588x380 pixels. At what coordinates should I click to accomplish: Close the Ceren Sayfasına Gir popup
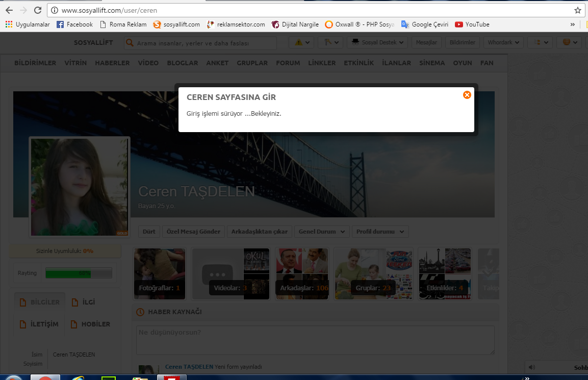click(x=467, y=95)
